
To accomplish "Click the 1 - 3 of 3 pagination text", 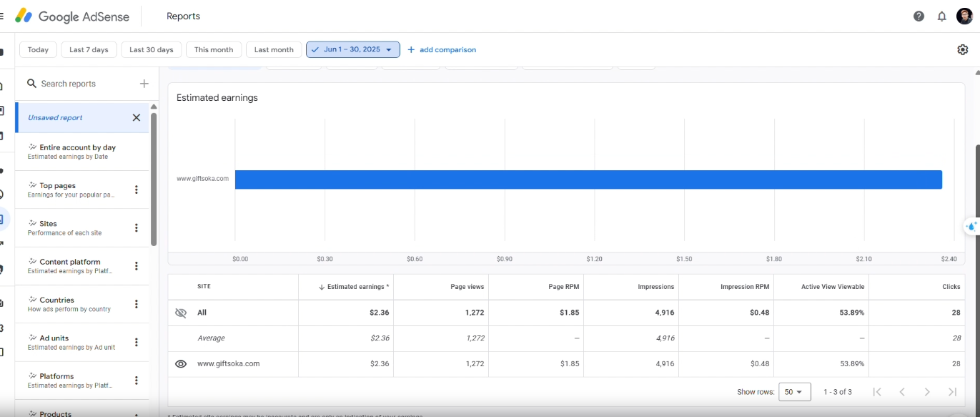I will pos(838,391).
